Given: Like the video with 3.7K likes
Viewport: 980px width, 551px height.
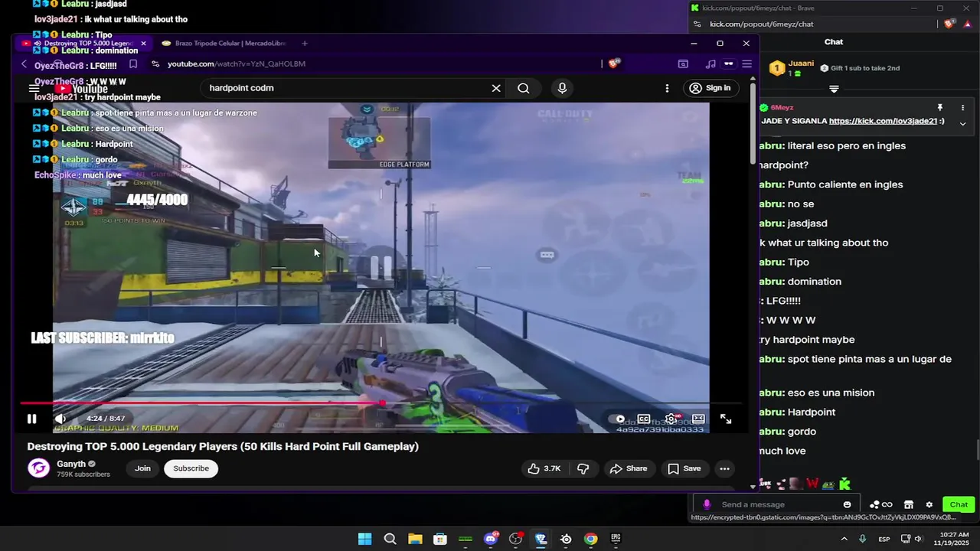Looking at the screenshot, I should click(x=544, y=468).
